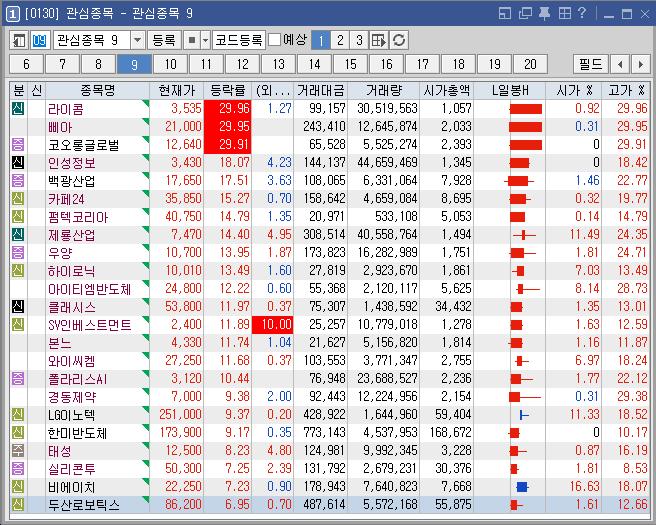Select stock name 아이티엠반도체

90,289
